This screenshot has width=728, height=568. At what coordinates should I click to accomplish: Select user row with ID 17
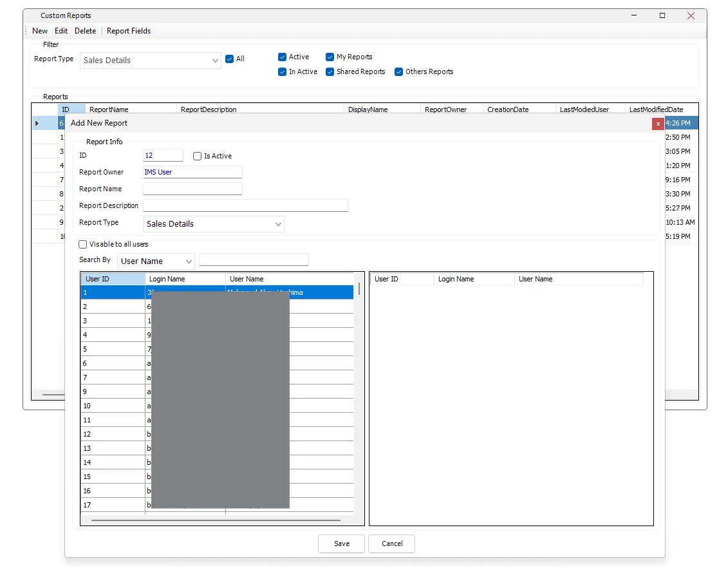click(218, 505)
